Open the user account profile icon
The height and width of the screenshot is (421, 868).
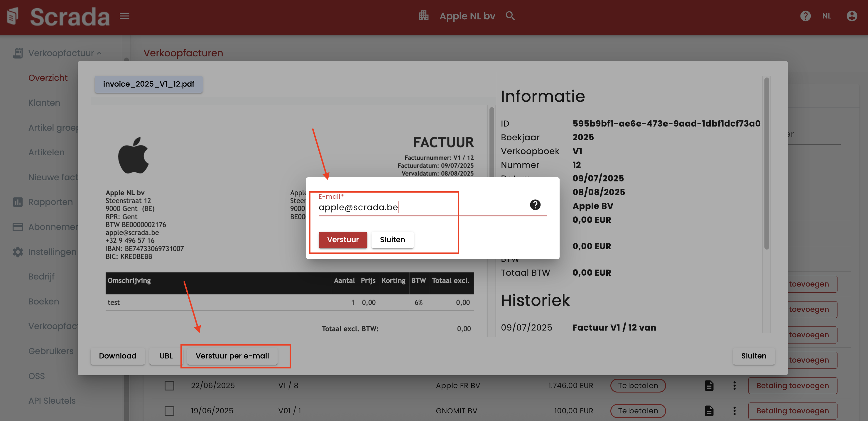point(852,16)
